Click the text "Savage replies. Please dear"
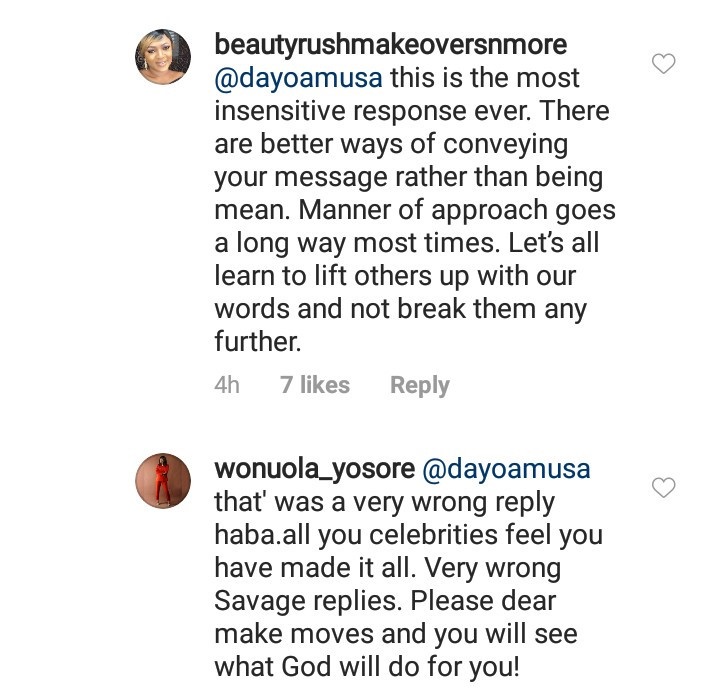 (386, 603)
